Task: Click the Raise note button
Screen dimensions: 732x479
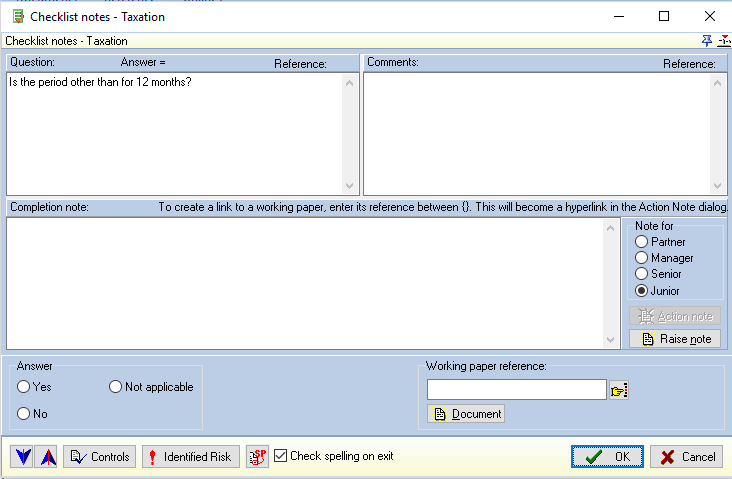Action: 675,338
